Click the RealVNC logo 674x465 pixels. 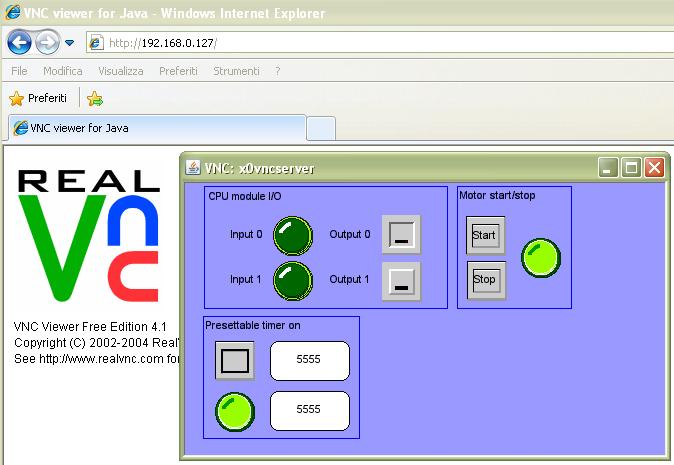coord(89,236)
